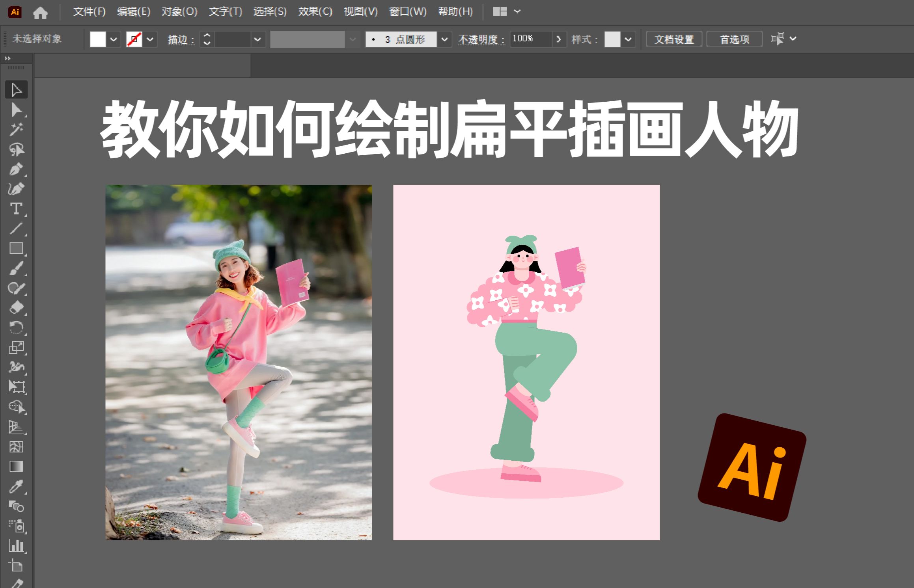The height and width of the screenshot is (588, 914).
Task: Click the 首选项 button
Action: tap(734, 39)
